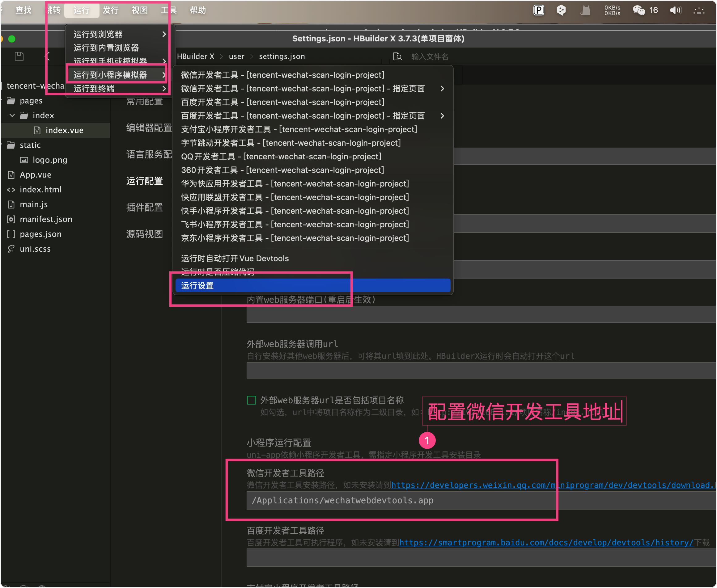This screenshot has height=588, width=717.
Task: Open the WeChat icon in the menu bar
Action: coord(639,10)
